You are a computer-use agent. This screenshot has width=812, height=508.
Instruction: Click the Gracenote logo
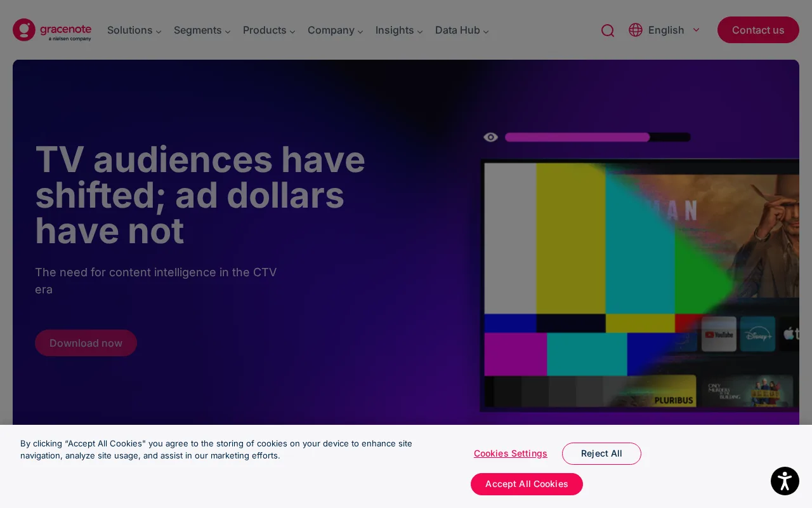click(52, 30)
